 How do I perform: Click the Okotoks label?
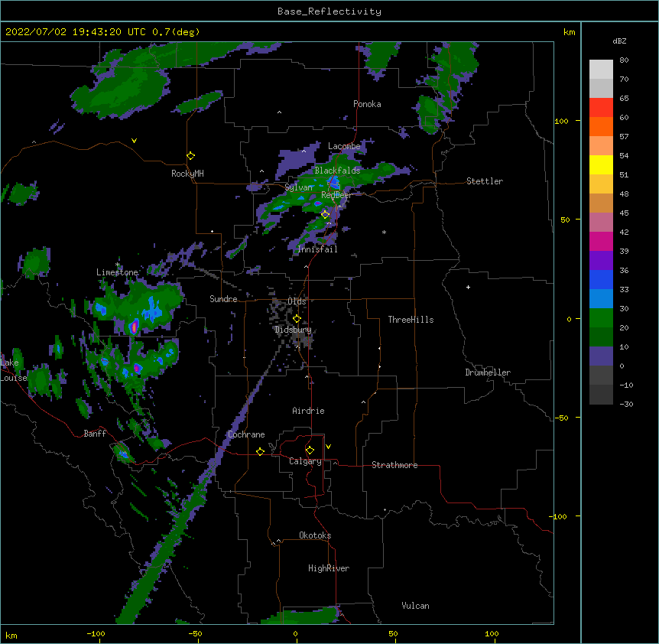(x=315, y=535)
